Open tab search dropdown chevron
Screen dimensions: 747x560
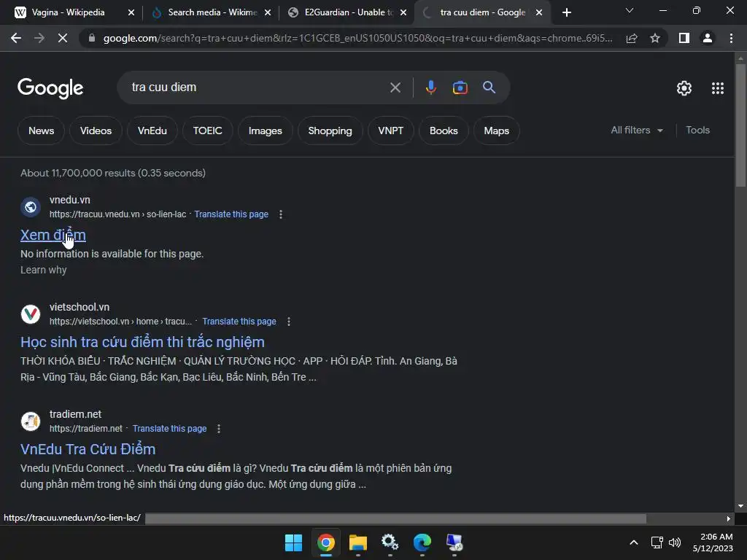(x=630, y=10)
